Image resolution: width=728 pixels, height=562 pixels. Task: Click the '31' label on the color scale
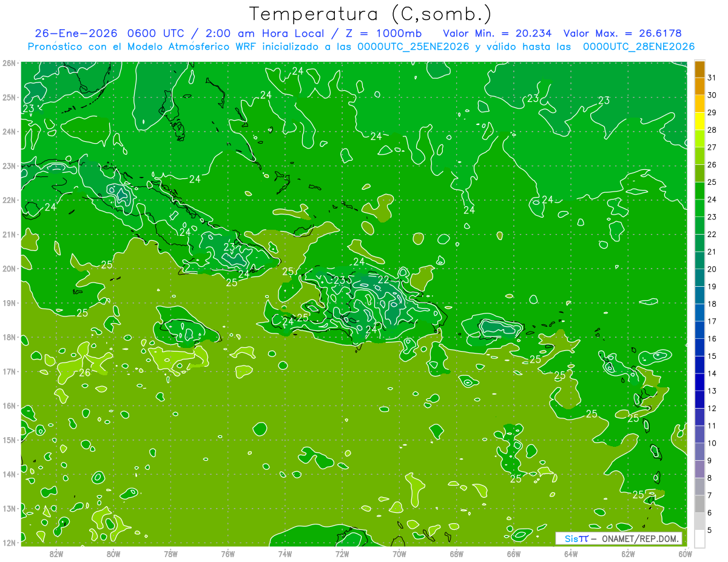[x=712, y=78]
